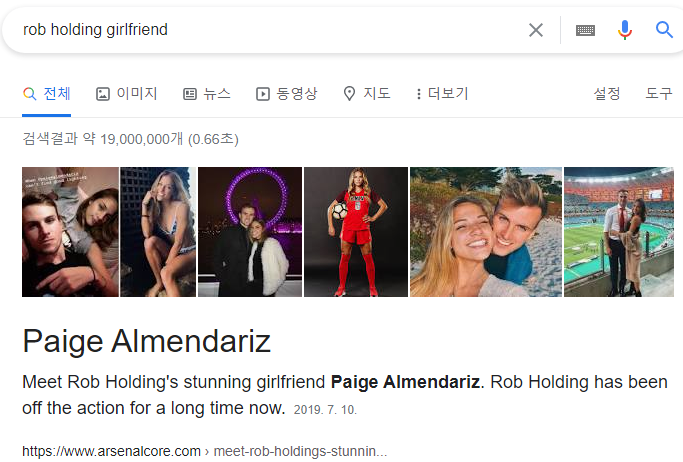The height and width of the screenshot is (462, 683).
Task: Open the 뉴스 results tab
Action: [207, 94]
